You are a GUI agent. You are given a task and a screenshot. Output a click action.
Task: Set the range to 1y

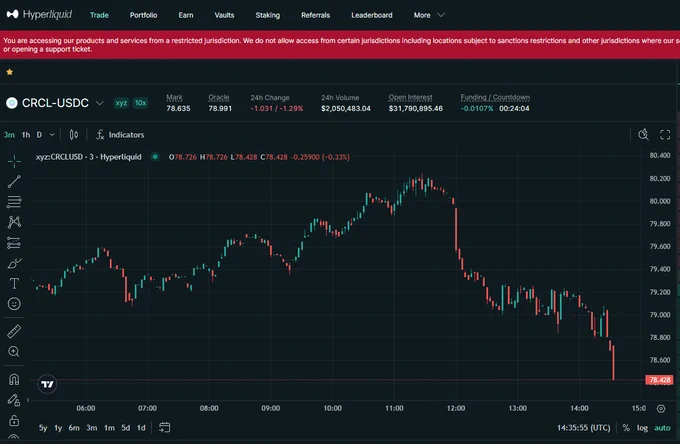(58, 428)
